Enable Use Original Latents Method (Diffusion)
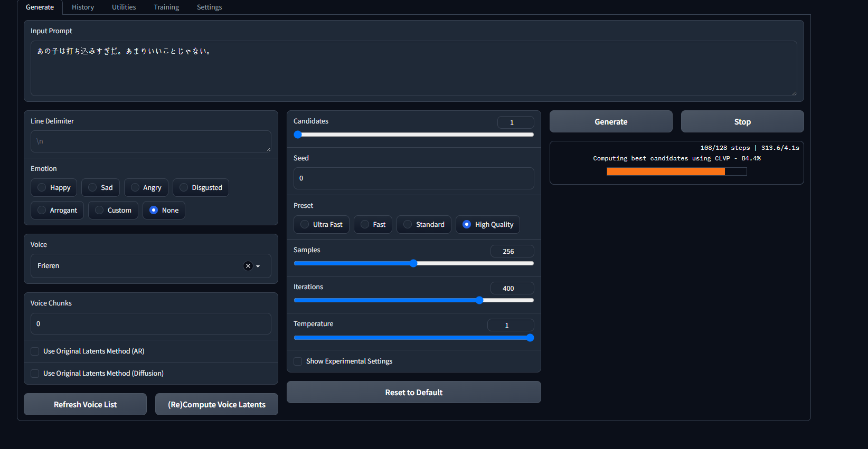The image size is (868, 449). click(x=35, y=374)
